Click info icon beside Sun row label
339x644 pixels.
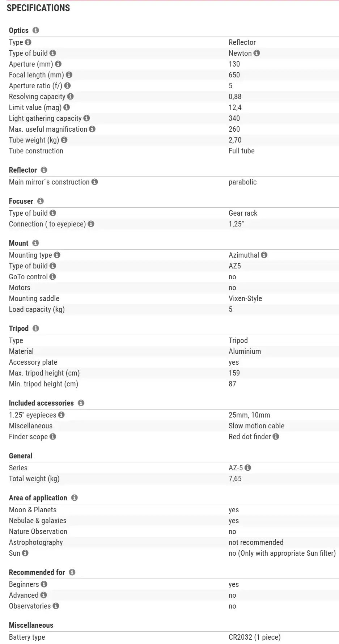pos(25,553)
